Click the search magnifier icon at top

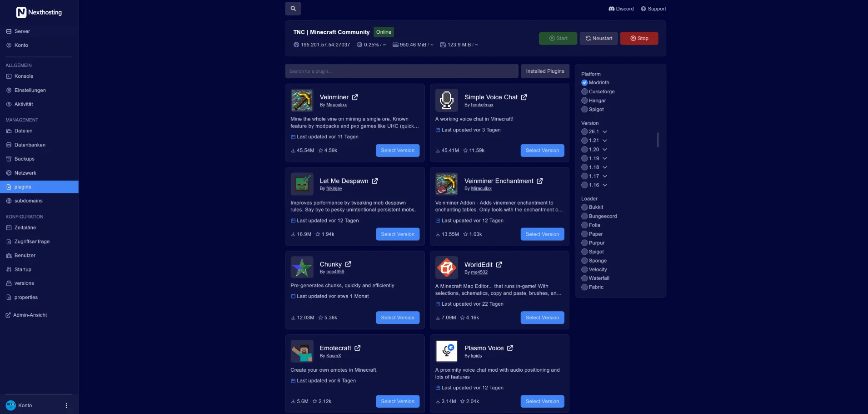point(293,8)
